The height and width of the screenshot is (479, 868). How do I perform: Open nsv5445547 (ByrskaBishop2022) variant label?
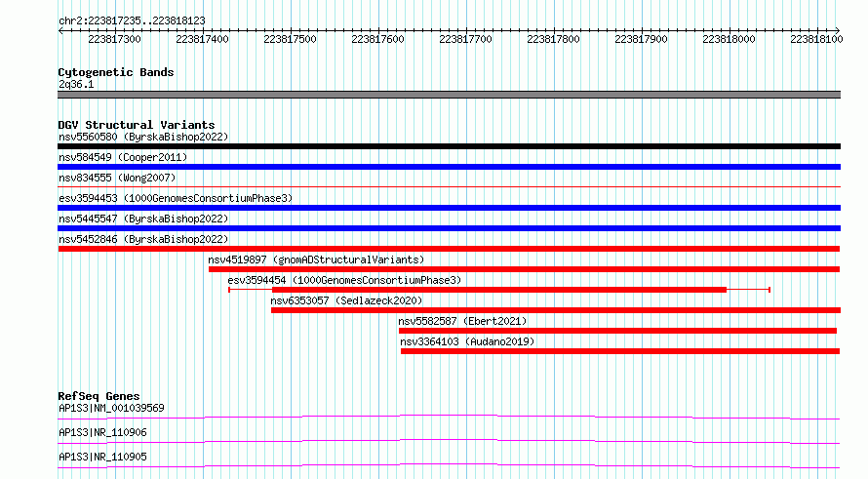coord(143,219)
